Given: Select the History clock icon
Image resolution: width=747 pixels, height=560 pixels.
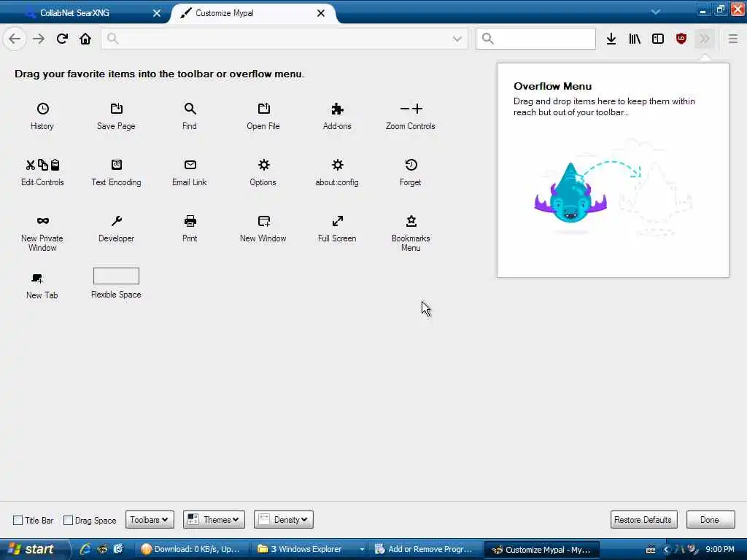Looking at the screenshot, I should (42, 109).
